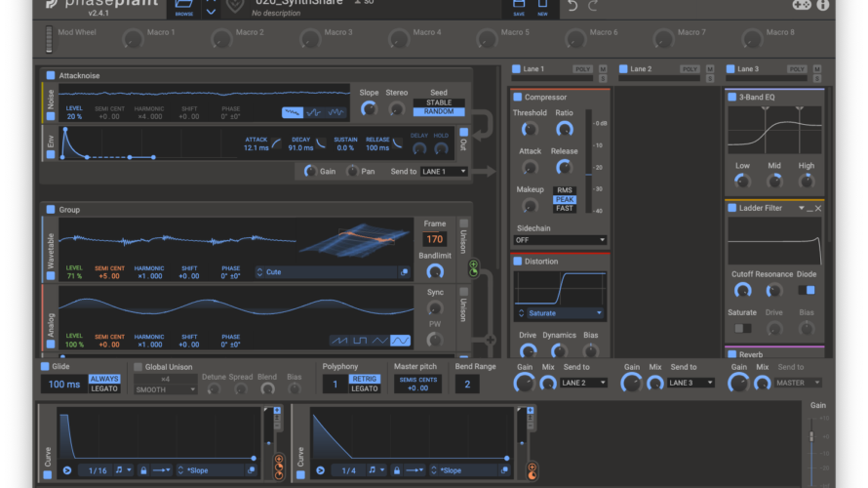Open Global Unison SMOOTH mode dropdown
868x488 pixels.
[165, 389]
